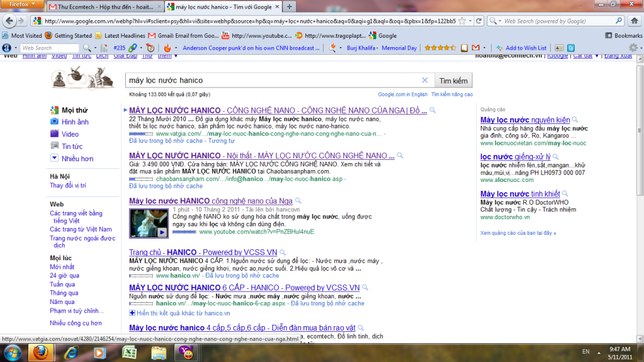Preview first Vatgia result with magnifier icon

(x=432, y=110)
